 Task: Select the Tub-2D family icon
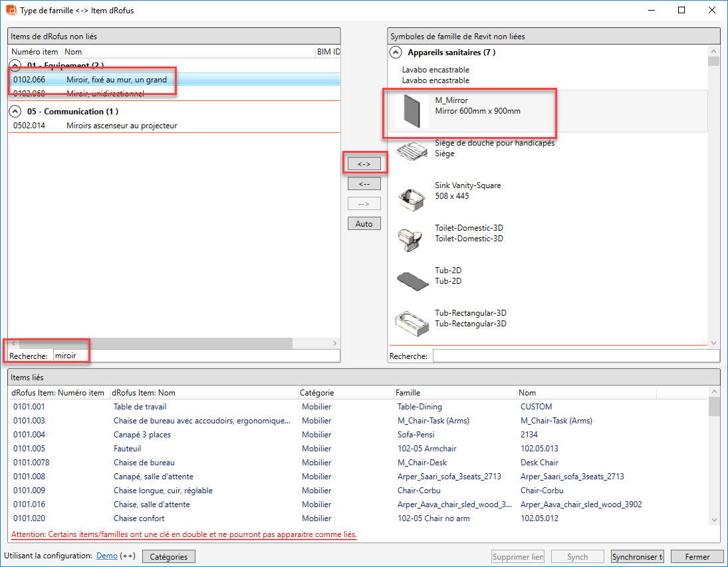coord(412,281)
